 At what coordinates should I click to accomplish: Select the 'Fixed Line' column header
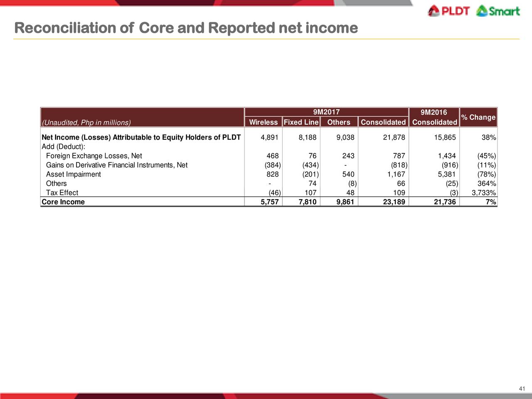pos(301,122)
